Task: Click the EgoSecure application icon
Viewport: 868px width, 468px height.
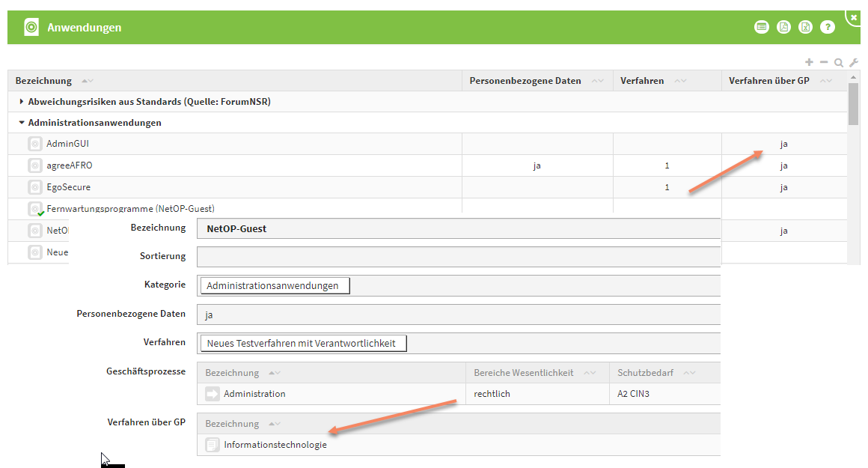Action: [35, 187]
